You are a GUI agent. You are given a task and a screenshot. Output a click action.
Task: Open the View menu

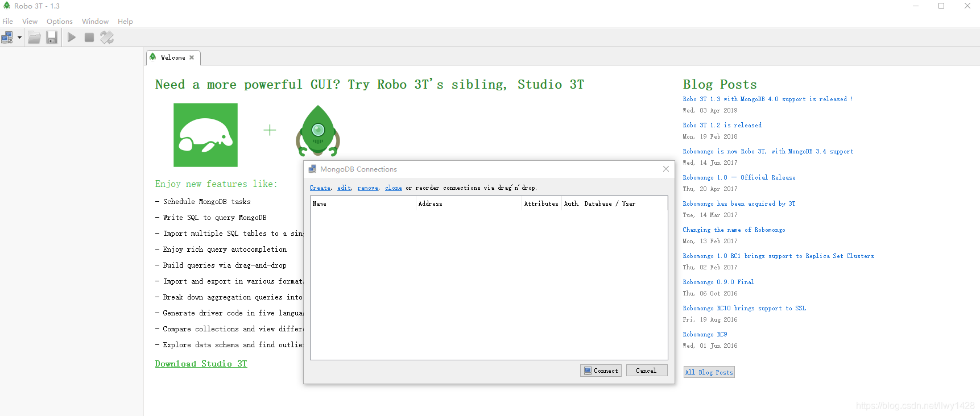(30, 22)
